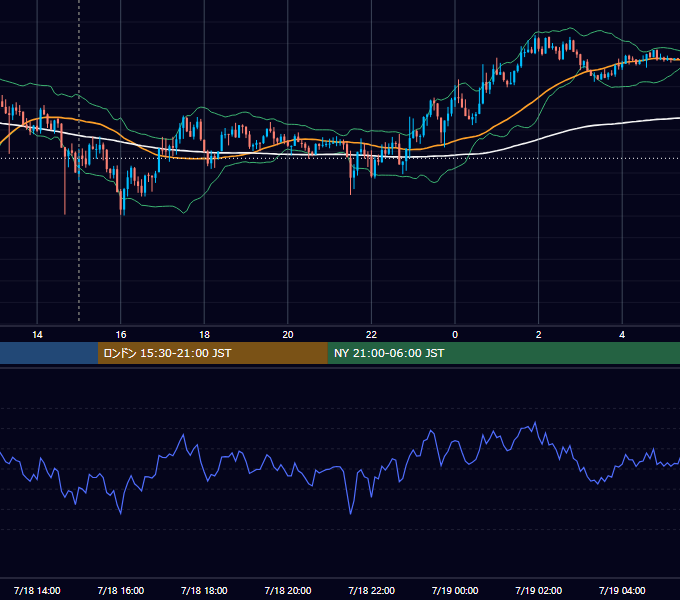Click the 7/18 22:00 time label
The image size is (680, 600).
tap(372, 590)
